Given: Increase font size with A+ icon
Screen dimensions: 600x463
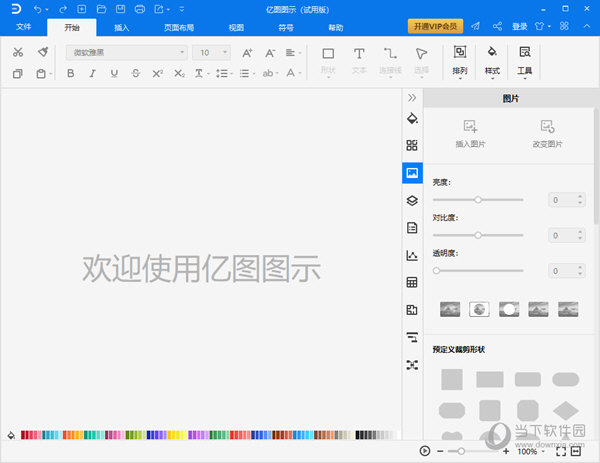Looking at the screenshot, I should point(247,53).
